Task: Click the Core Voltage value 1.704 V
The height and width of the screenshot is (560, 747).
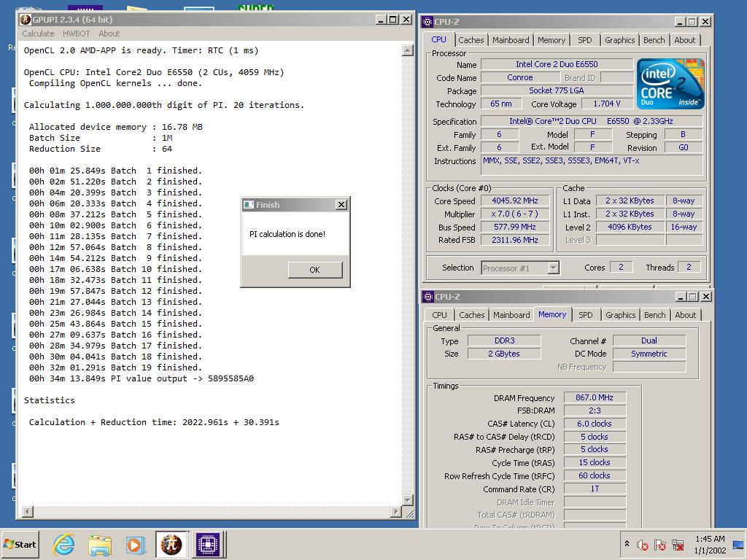Action: (606, 104)
